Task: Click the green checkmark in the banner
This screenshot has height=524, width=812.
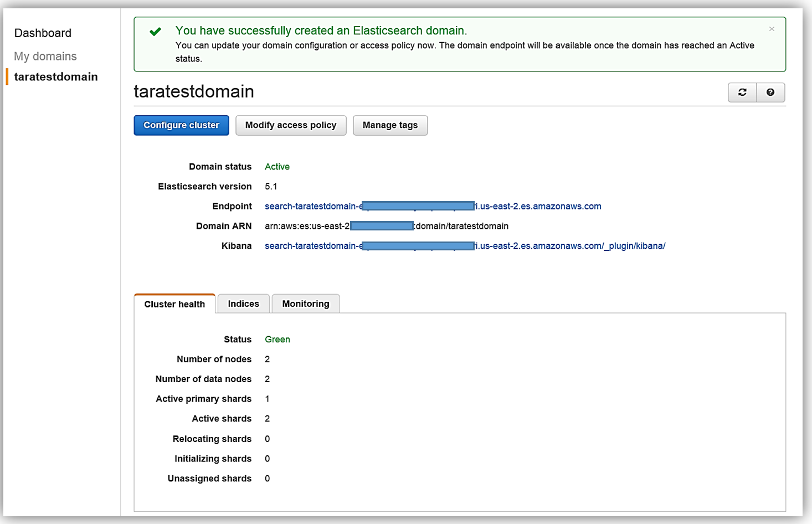Action: pyautogui.click(x=156, y=32)
